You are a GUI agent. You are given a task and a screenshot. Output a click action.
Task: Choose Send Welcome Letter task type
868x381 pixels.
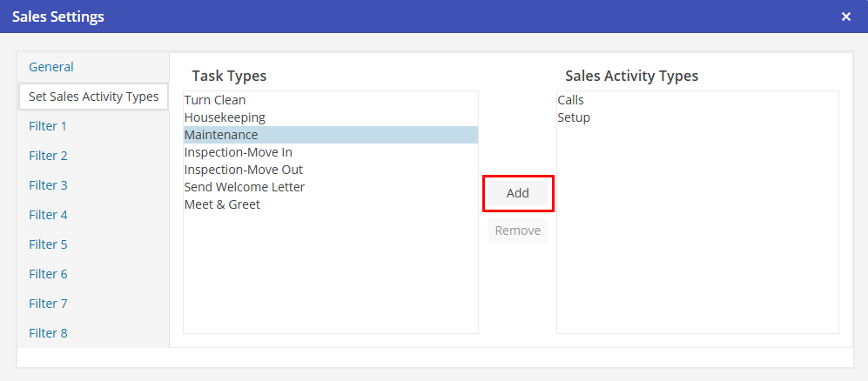tap(244, 187)
